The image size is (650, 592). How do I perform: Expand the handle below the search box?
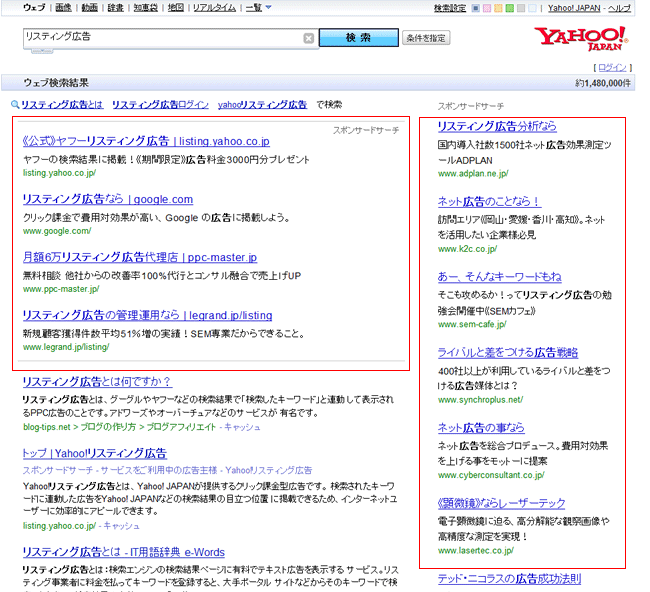coord(42,51)
